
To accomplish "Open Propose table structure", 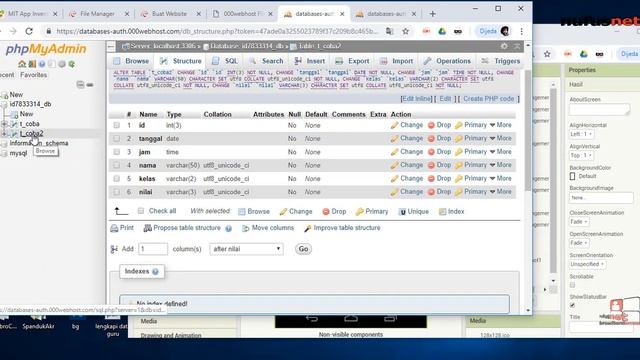I will point(182,228).
